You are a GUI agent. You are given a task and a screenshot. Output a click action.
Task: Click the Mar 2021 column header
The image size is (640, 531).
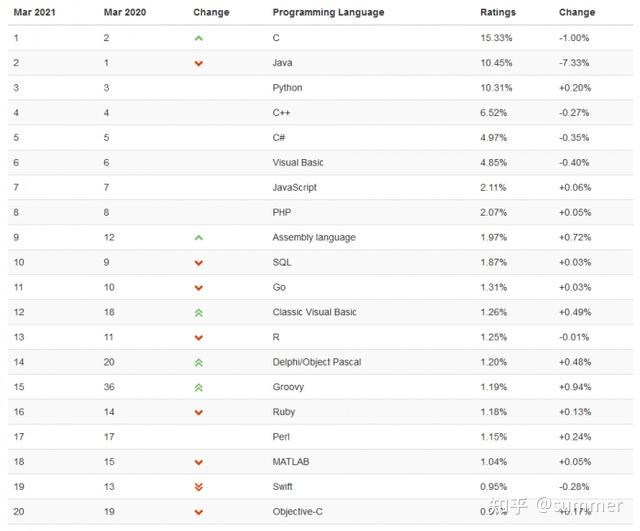click(34, 12)
